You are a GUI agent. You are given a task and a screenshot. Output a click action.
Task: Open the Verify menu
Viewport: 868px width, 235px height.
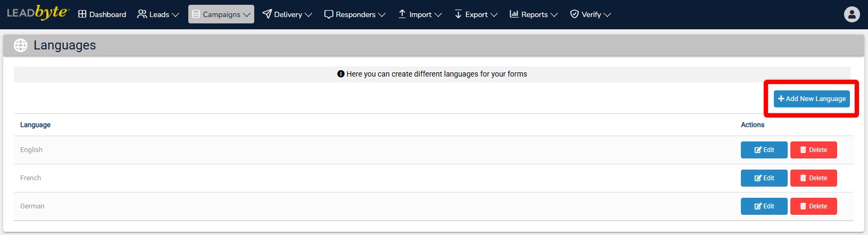pyautogui.click(x=590, y=14)
